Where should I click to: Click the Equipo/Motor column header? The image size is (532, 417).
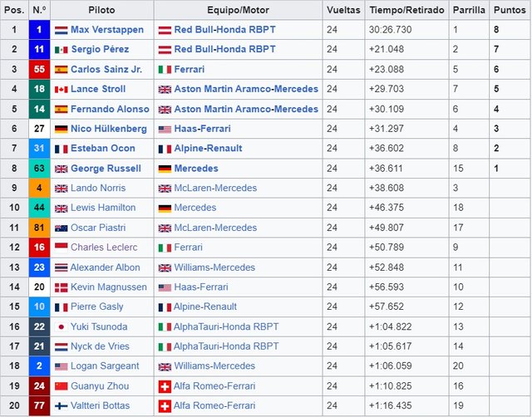tap(239, 10)
